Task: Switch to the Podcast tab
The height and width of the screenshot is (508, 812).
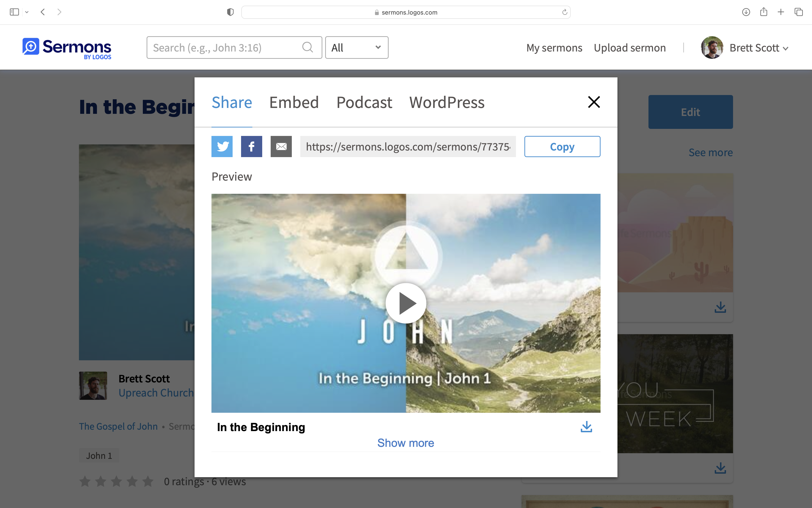Action: pos(364,102)
